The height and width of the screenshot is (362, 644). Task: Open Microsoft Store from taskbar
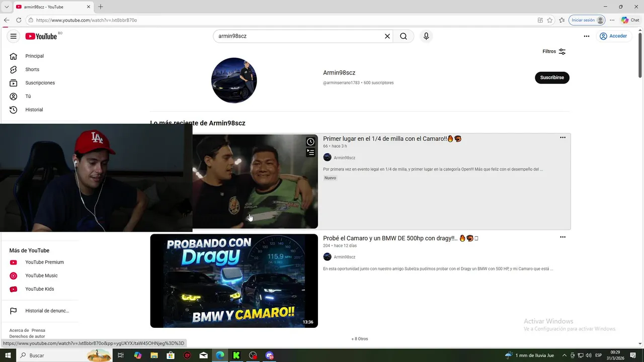(171, 355)
